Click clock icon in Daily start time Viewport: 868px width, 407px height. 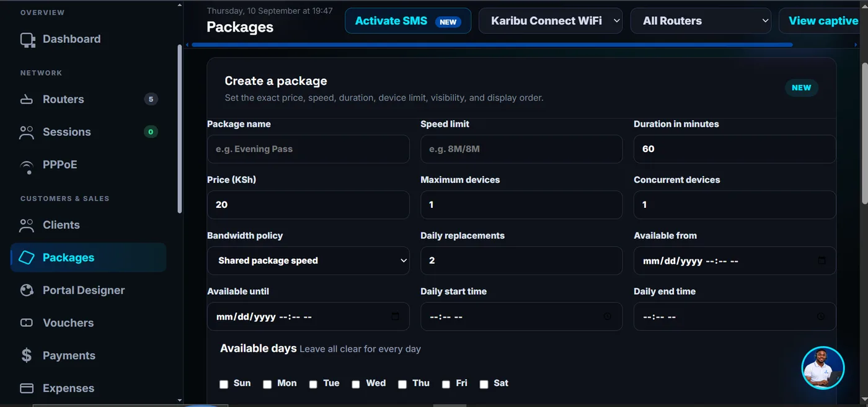tap(608, 316)
